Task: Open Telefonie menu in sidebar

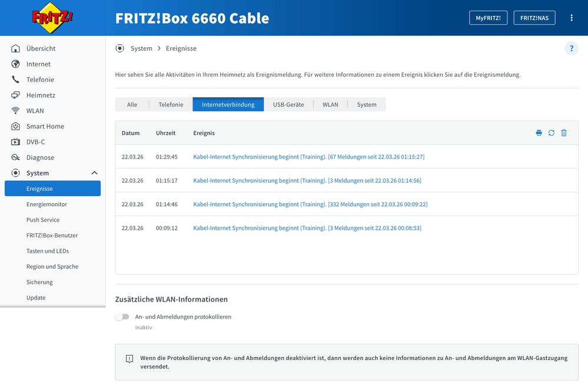Action: click(x=40, y=80)
